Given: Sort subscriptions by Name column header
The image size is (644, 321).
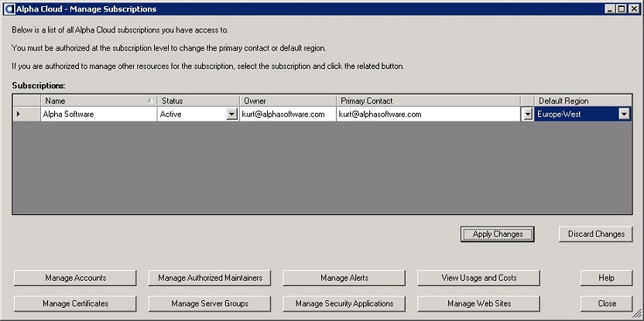Looking at the screenshot, I should [98, 101].
